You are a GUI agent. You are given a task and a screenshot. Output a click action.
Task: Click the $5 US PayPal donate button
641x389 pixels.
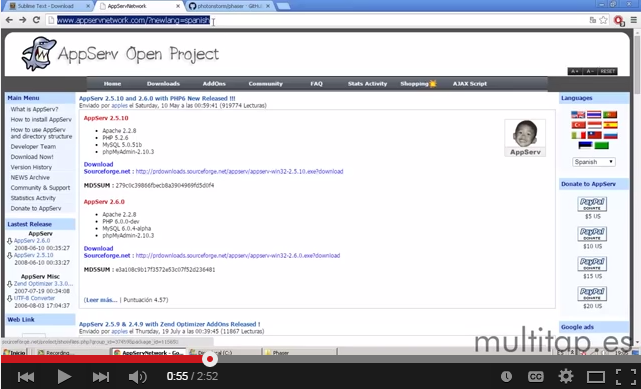coord(592,203)
